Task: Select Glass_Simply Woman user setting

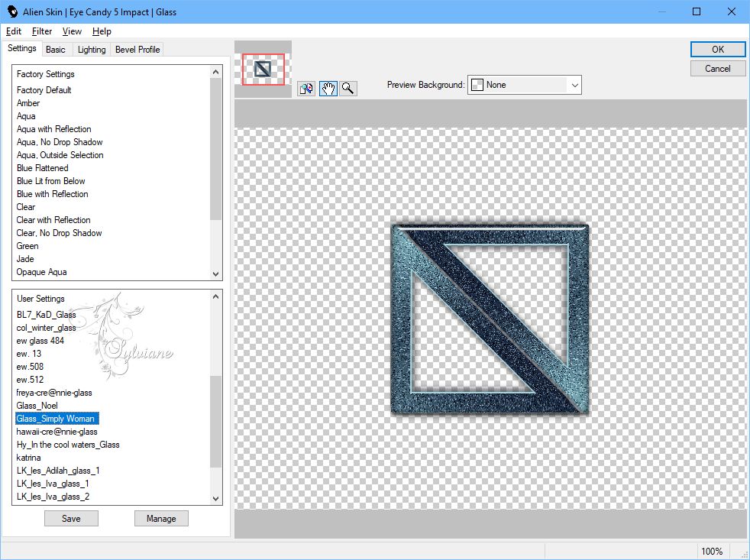Action: pyautogui.click(x=57, y=419)
